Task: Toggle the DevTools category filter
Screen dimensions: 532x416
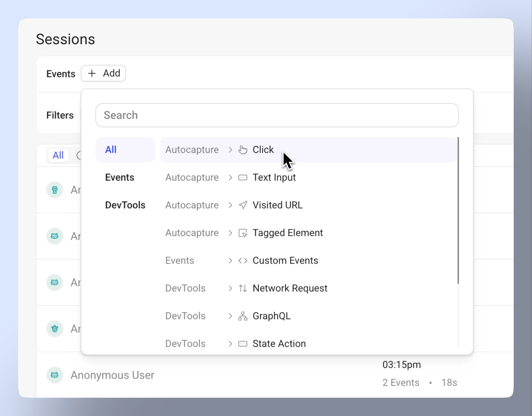Action: coord(125,205)
